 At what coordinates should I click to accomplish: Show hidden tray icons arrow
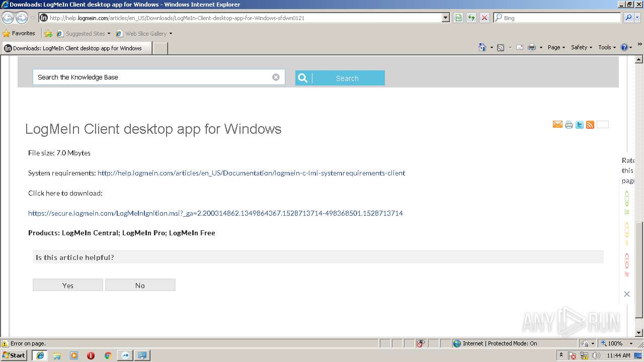point(561,355)
